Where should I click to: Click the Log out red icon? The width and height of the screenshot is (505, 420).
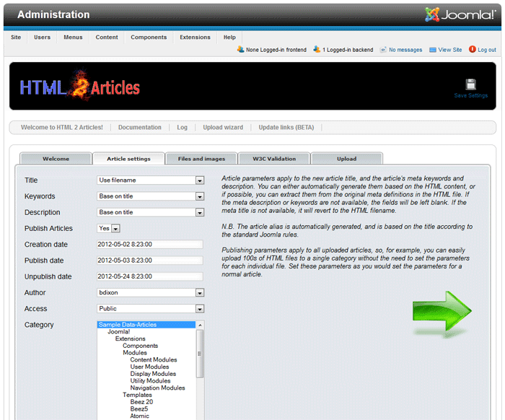coord(472,49)
